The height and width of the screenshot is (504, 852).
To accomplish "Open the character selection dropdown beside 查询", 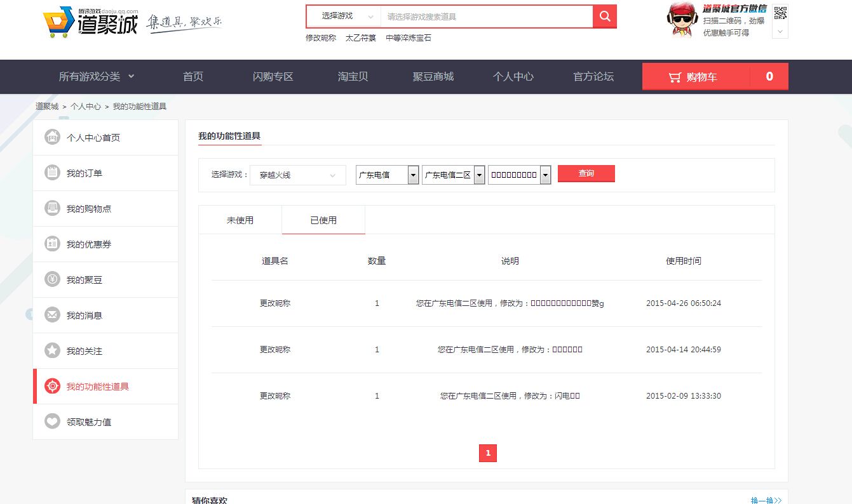I will pyautogui.click(x=519, y=175).
